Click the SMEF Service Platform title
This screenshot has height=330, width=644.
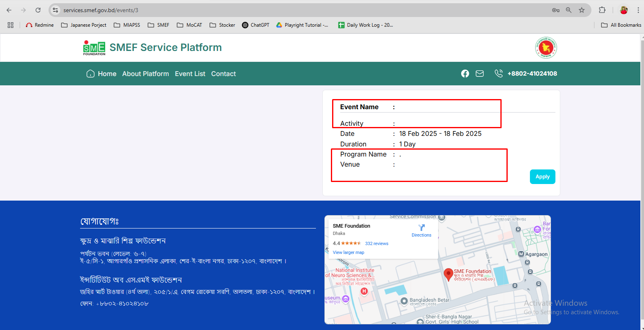[165, 47]
